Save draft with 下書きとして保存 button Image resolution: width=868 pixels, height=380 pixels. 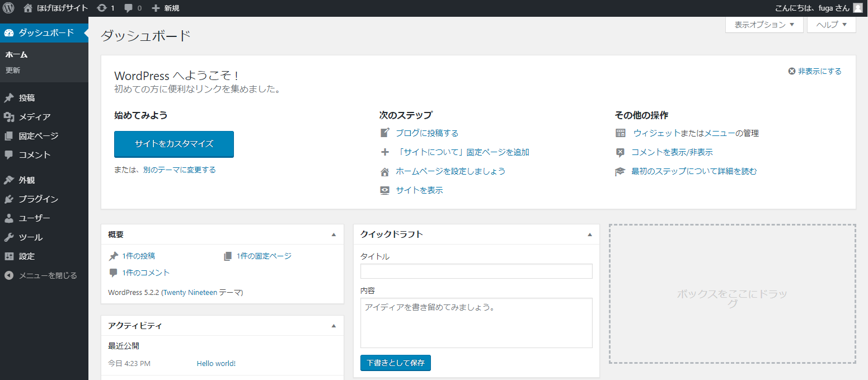(x=395, y=363)
